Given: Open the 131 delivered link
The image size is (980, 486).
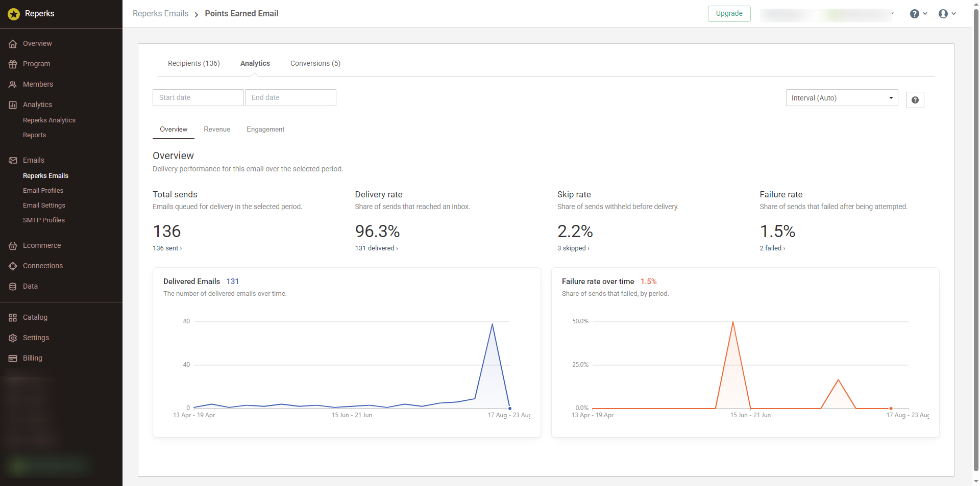Looking at the screenshot, I should click(376, 248).
